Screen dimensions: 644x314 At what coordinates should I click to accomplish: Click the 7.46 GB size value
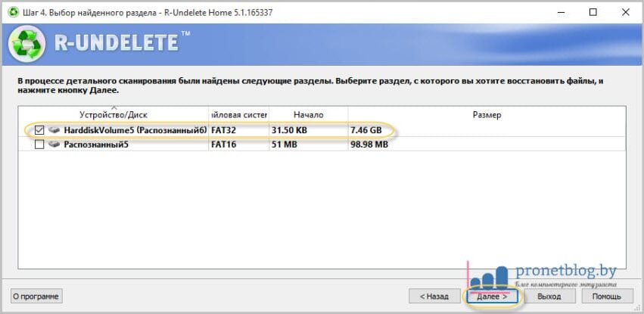(x=366, y=131)
